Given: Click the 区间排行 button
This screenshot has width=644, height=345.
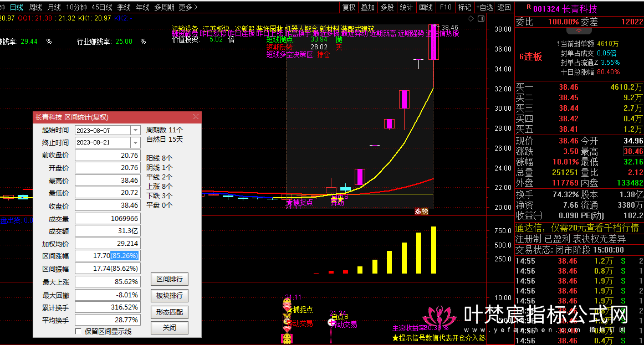Looking at the screenshot, I should 169,279.
